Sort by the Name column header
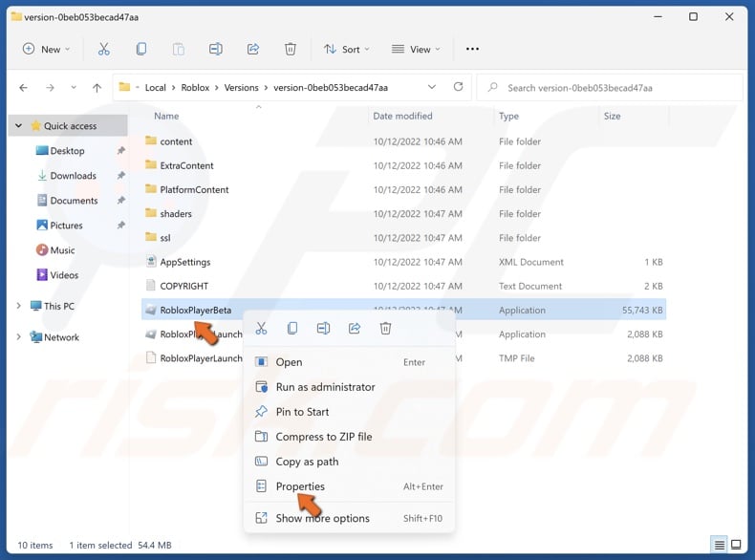Image resolution: width=755 pixels, height=560 pixels. click(x=166, y=116)
